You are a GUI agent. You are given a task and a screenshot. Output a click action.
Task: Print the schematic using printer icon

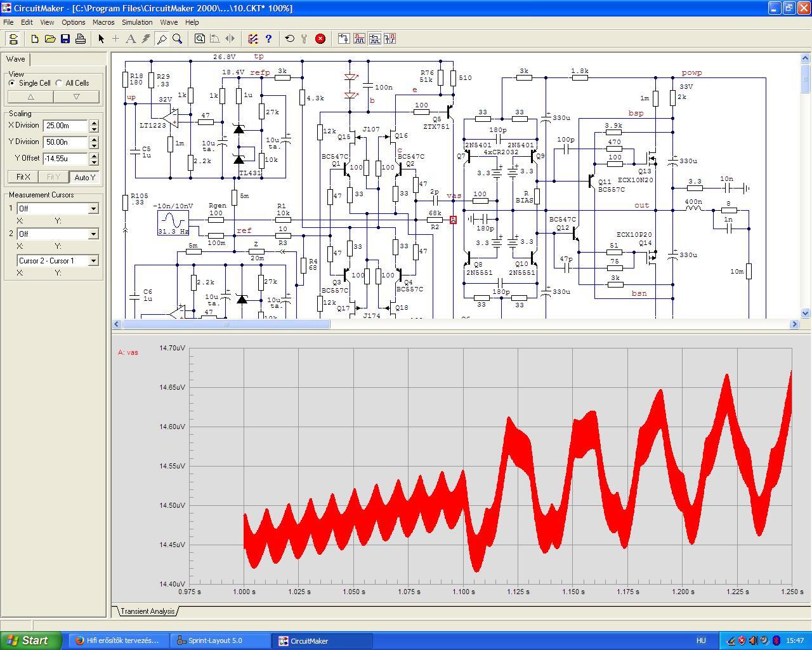pos(81,39)
